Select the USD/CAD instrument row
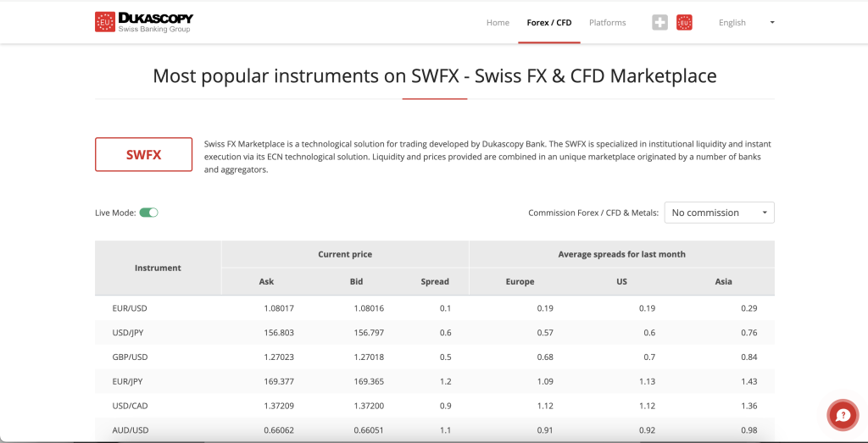 point(130,406)
